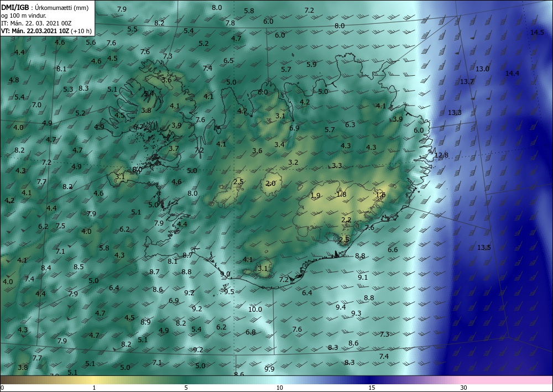This screenshot has height=392, width=553.
Task: Click the glacier value 2.0
Action: 270,184
